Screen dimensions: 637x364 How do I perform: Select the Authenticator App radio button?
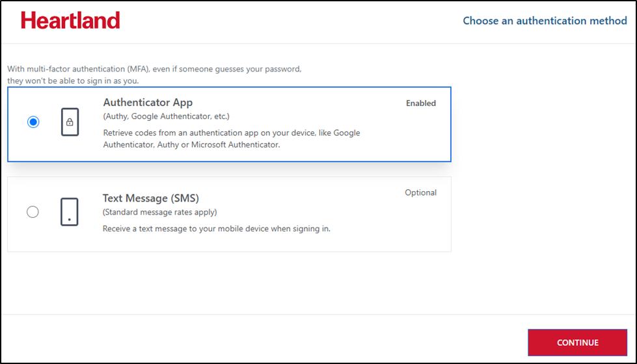pos(33,122)
